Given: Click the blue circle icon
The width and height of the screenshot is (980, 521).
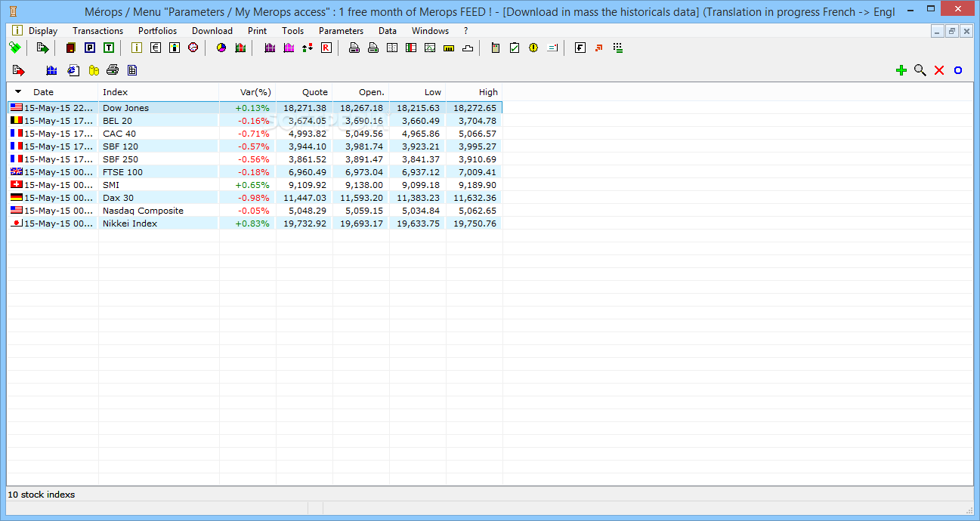Looking at the screenshot, I should [x=958, y=70].
